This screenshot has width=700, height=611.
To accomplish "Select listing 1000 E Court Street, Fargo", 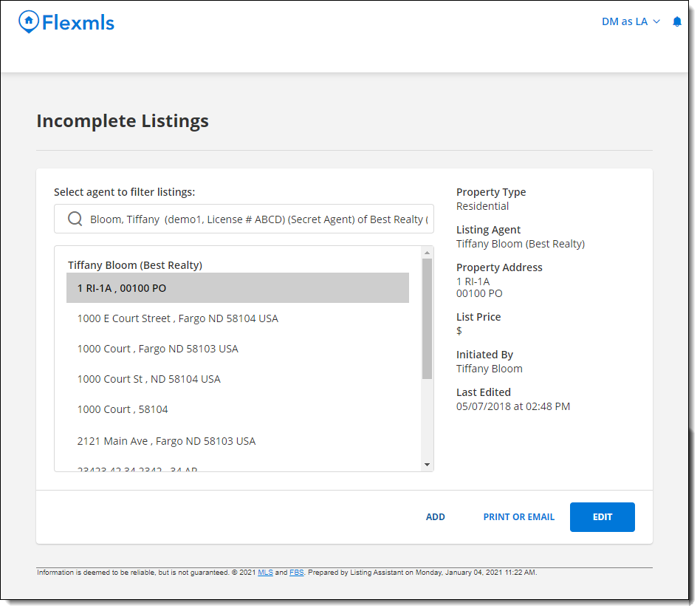I will (238, 318).
